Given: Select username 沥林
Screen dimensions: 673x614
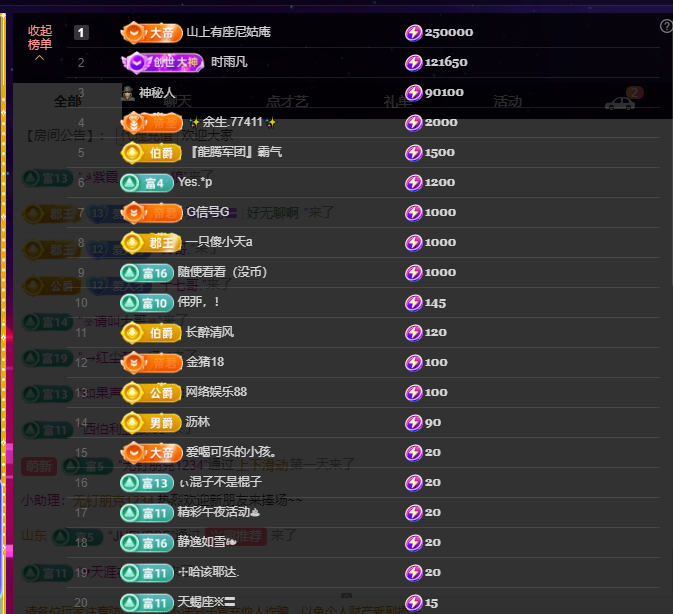Looking at the screenshot, I should [x=198, y=422].
